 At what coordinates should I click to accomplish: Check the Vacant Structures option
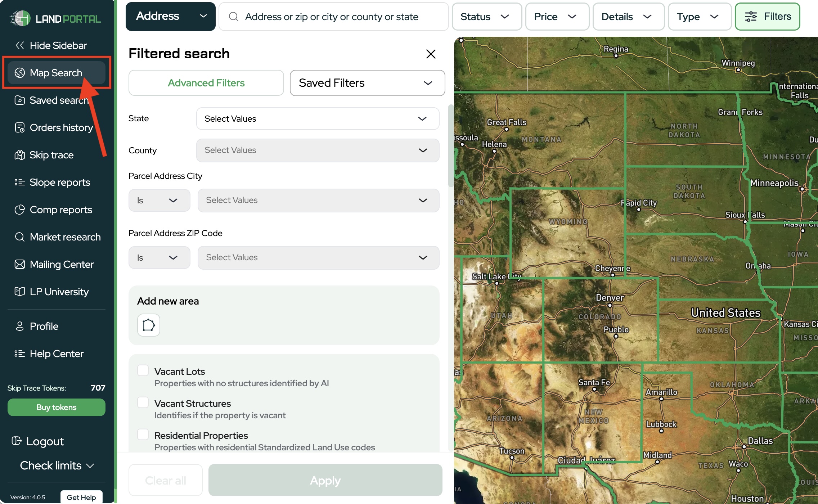click(x=143, y=402)
